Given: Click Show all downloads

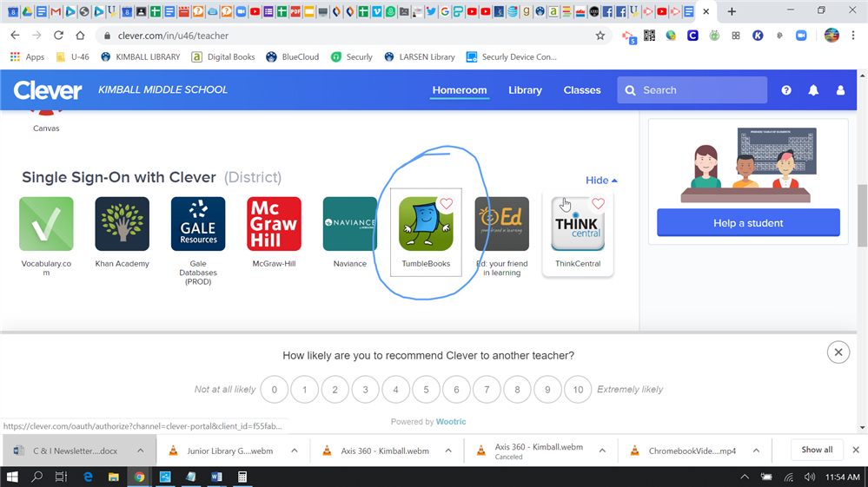Looking at the screenshot, I should 817,450.
